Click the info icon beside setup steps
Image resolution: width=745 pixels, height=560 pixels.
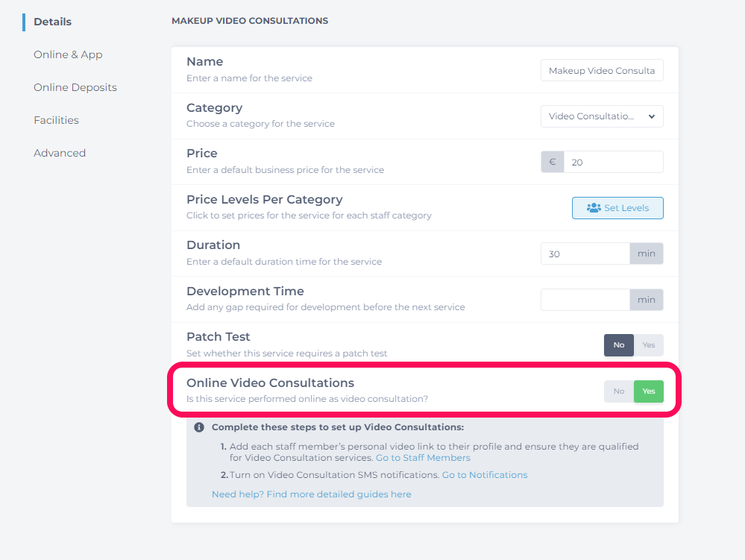199,427
